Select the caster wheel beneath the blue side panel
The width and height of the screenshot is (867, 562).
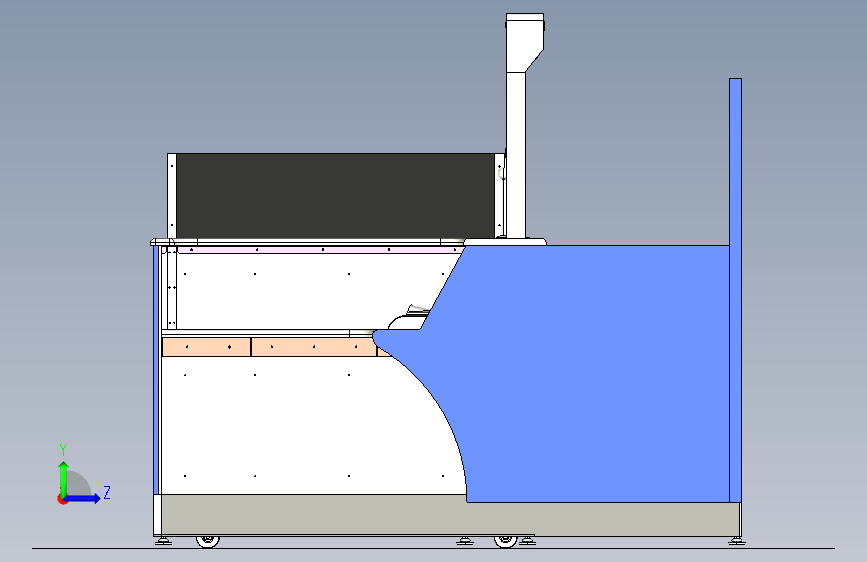(x=505, y=541)
